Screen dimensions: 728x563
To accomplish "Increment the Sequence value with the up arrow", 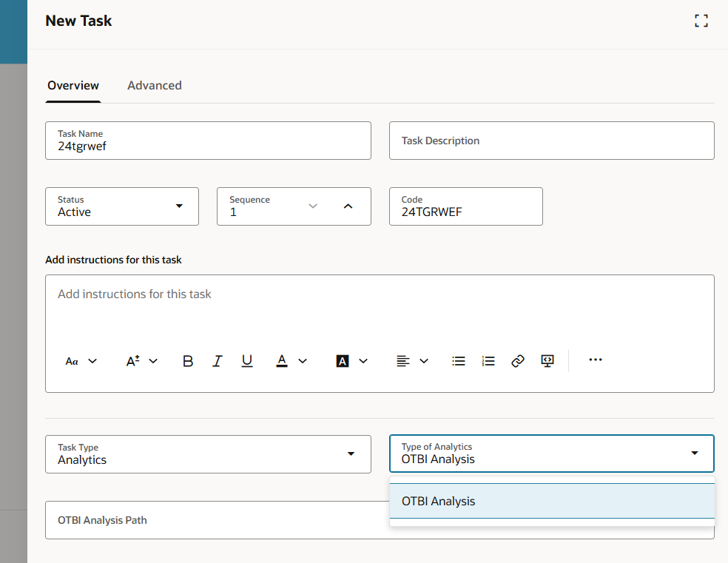I will [x=348, y=206].
